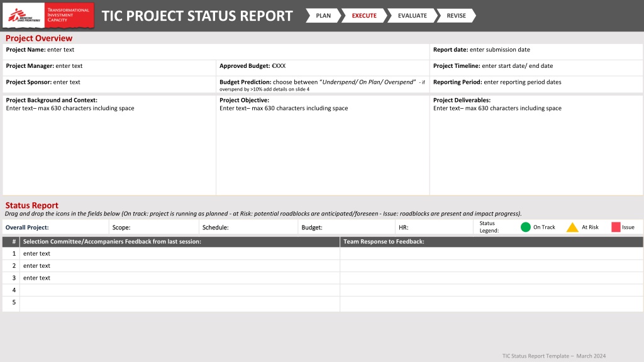644x362 pixels.
Task: Click the Overall Project status cell
Action: 55,227
